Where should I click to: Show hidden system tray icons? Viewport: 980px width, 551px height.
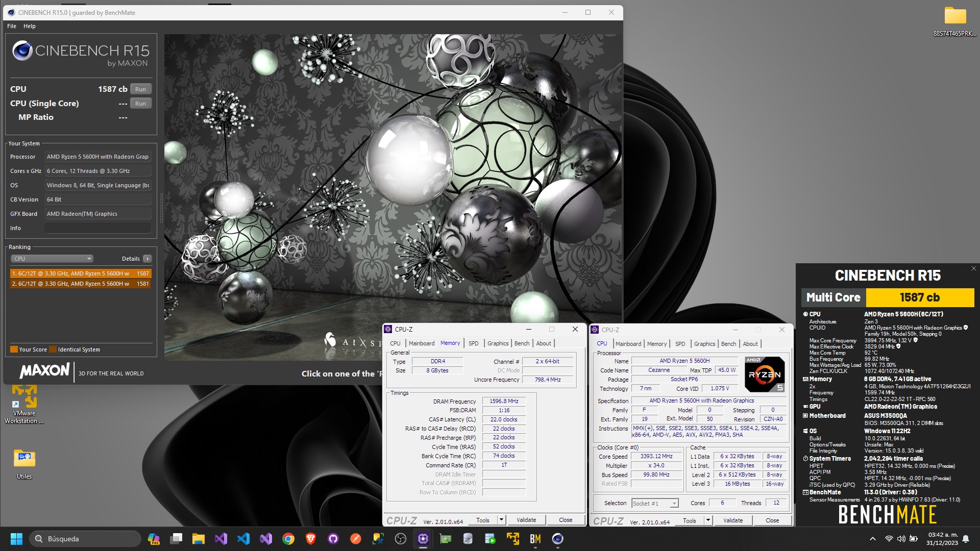click(873, 539)
